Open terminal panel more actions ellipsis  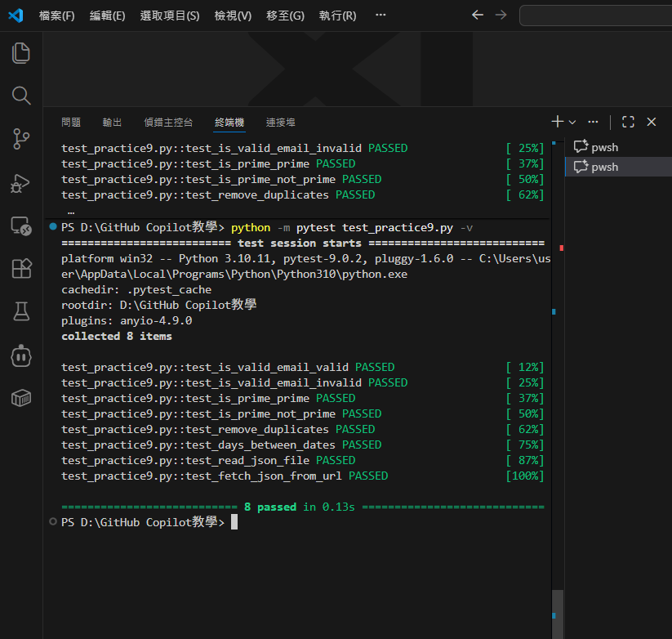point(594,122)
